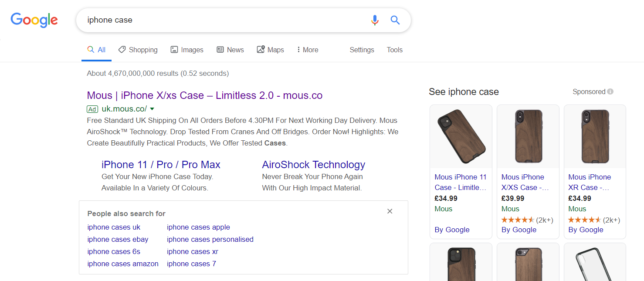Open Mous iPhone XR Case product thumbnail
The image size is (644, 281).
tap(595, 136)
